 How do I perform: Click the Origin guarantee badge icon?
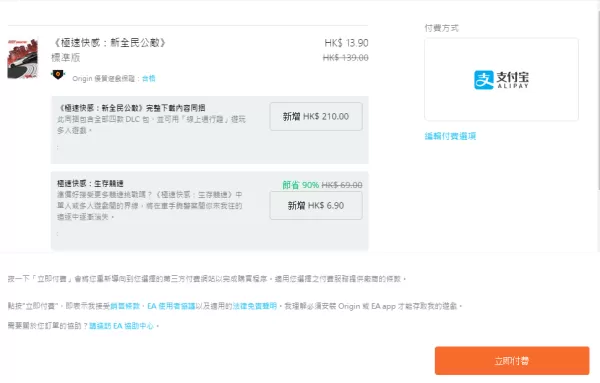tap(58, 74)
